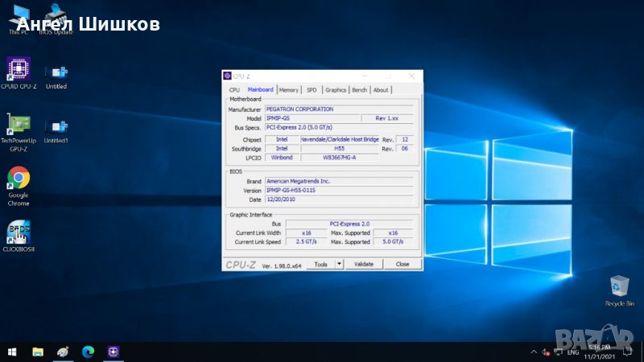Go to the Graphics tab
Image resolution: width=644 pixels, height=362 pixels.
336,90
